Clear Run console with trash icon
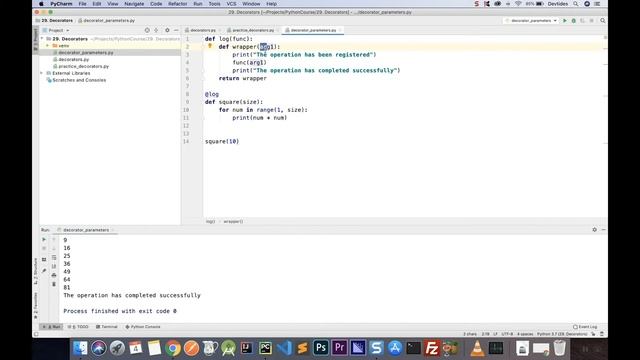Viewport: 640px width, 360px height. pos(54,284)
